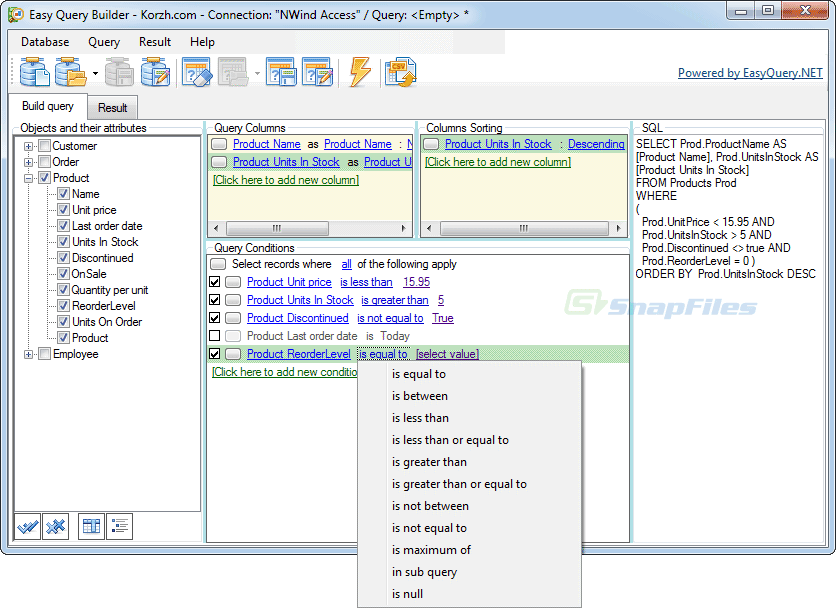This screenshot has height=608, width=836.
Task: Click the Columns Sorting horizontal scrollbar thumb
Action: (x=524, y=228)
